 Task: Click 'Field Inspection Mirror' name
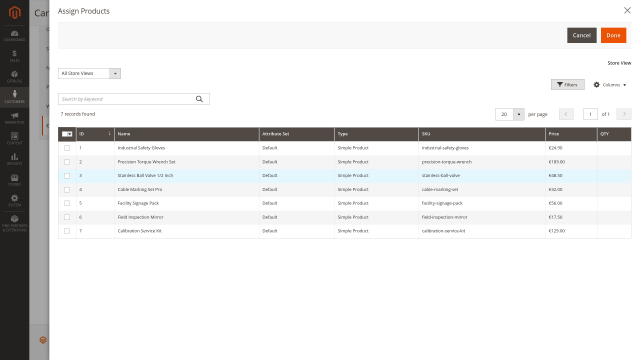click(x=140, y=217)
